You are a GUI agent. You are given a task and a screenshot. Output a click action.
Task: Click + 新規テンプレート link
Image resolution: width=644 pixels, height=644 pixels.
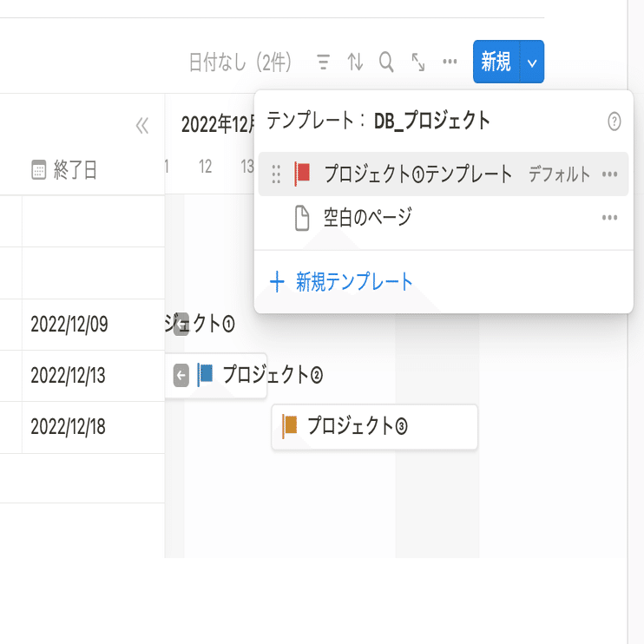pos(341,282)
